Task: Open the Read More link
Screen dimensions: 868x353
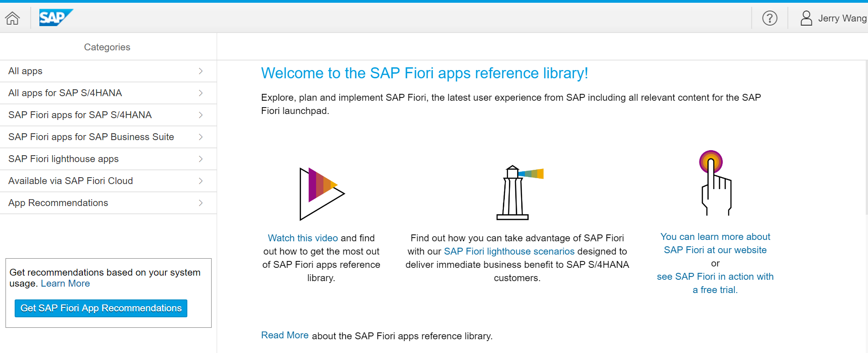Action: tap(285, 335)
